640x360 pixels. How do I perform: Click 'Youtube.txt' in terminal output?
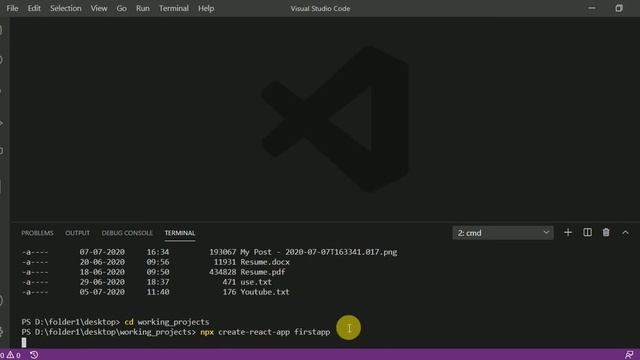tap(265, 292)
